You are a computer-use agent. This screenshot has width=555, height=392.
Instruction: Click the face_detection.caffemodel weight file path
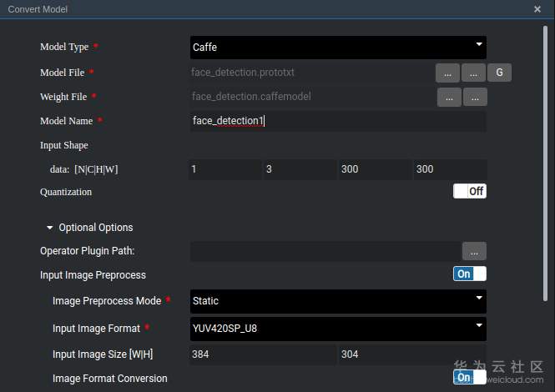coord(251,97)
